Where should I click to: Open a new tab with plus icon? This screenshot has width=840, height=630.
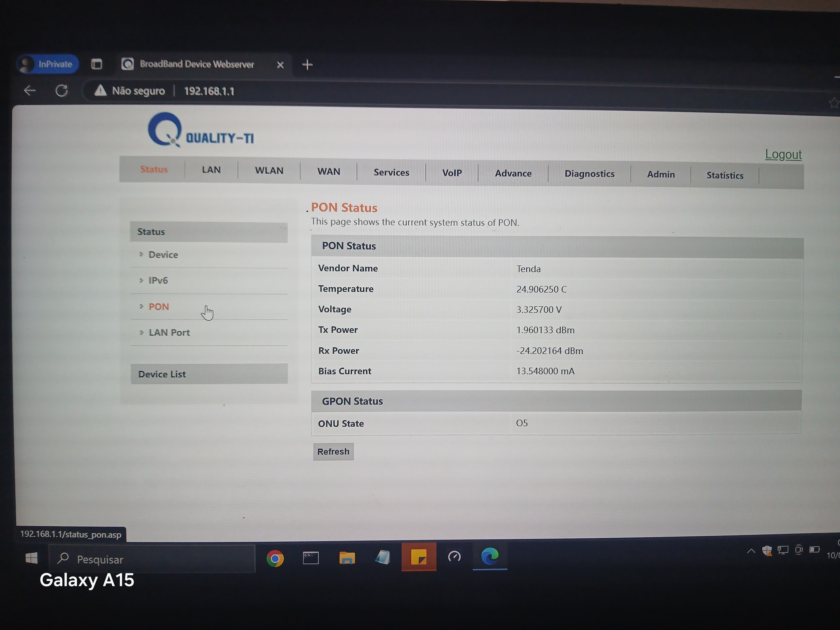tap(307, 65)
